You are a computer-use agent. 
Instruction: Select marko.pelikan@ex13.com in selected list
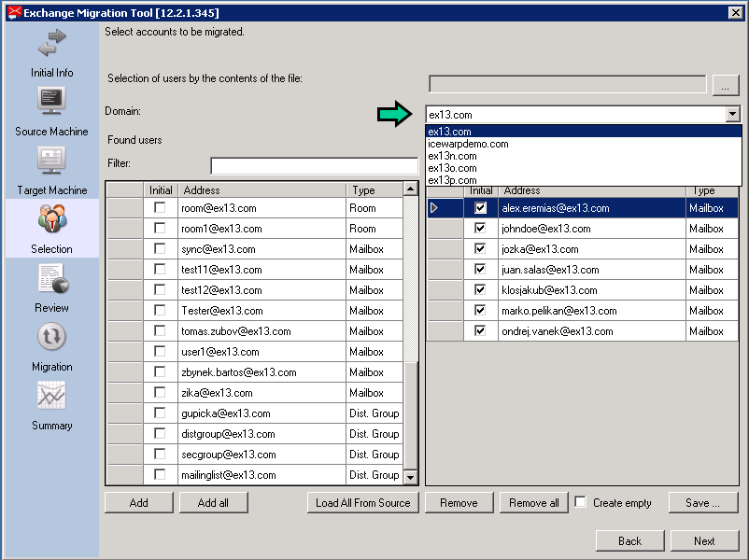click(x=592, y=311)
